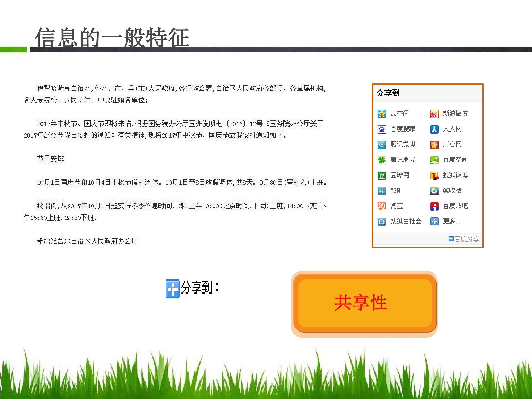
Task: Click the 人人网 icon
Action: point(434,129)
